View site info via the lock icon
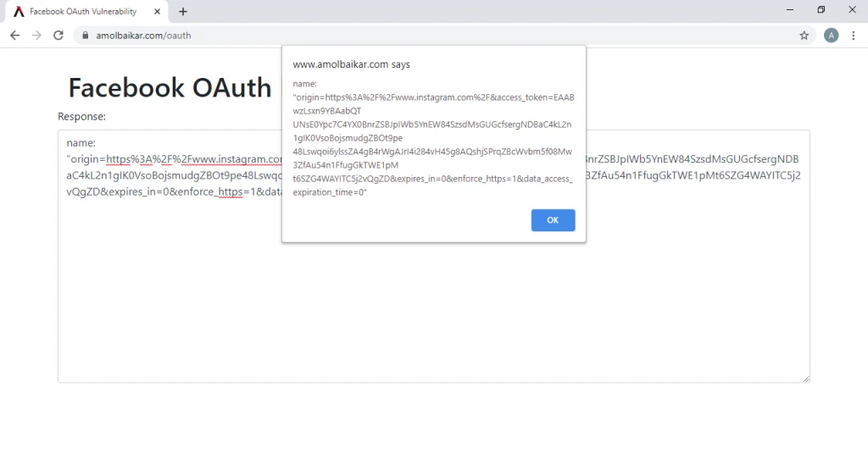This screenshot has width=868, height=459. coord(85,36)
